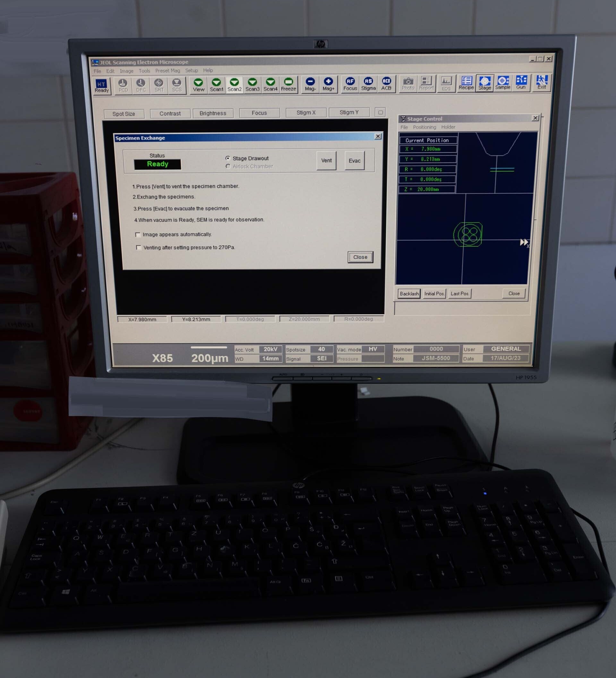The width and height of the screenshot is (616, 678).
Task: Open the Image menu
Action: [126, 71]
